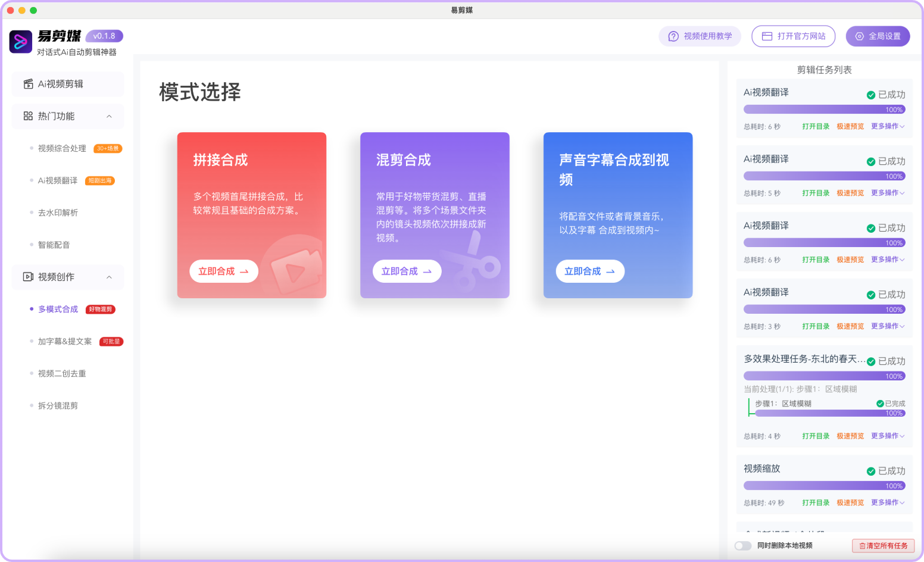Screen dimensions: 924x562
Task: Start 立即合成 on the 混剪合成 card
Action: point(407,271)
